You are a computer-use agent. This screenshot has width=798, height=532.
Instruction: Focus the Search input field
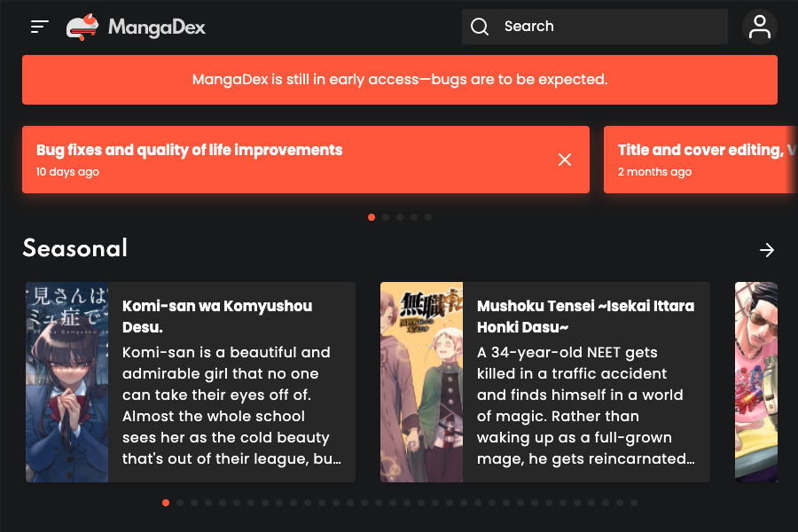click(x=594, y=27)
